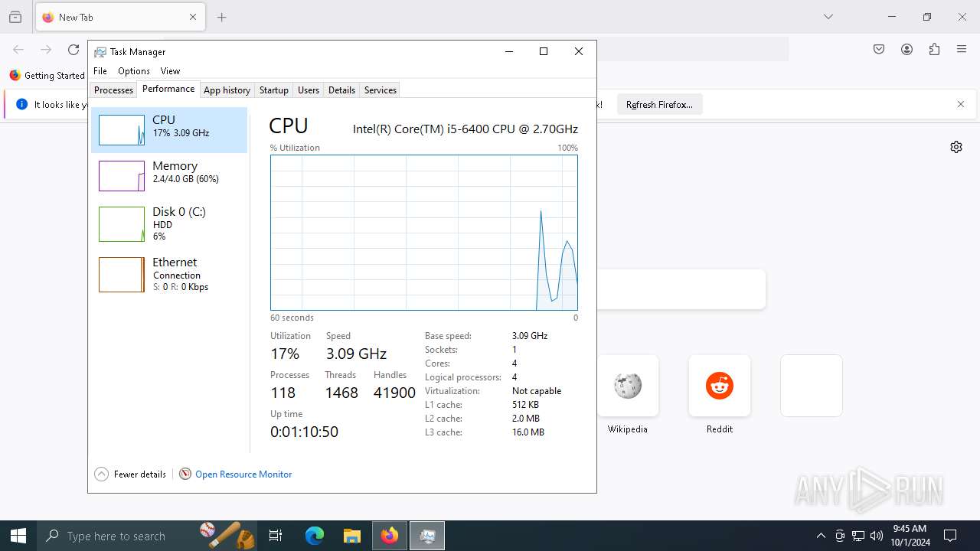Dismiss the Firefox notification bar
The image size is (980, 551).
961,105
